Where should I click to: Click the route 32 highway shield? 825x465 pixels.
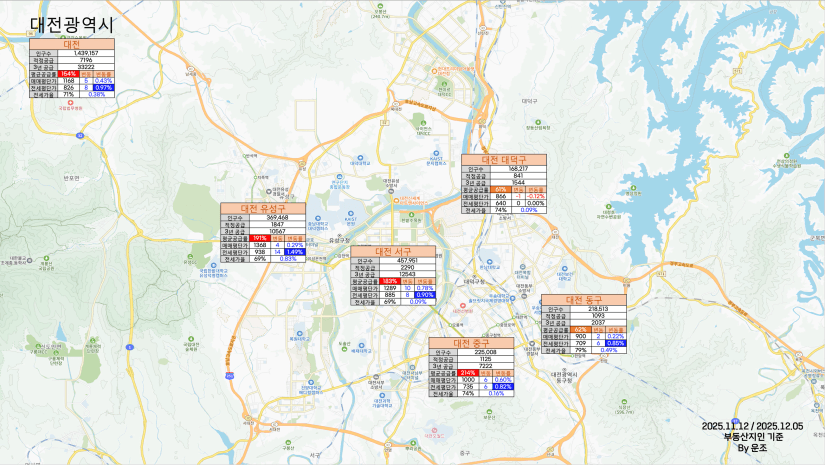click(79, 135)
